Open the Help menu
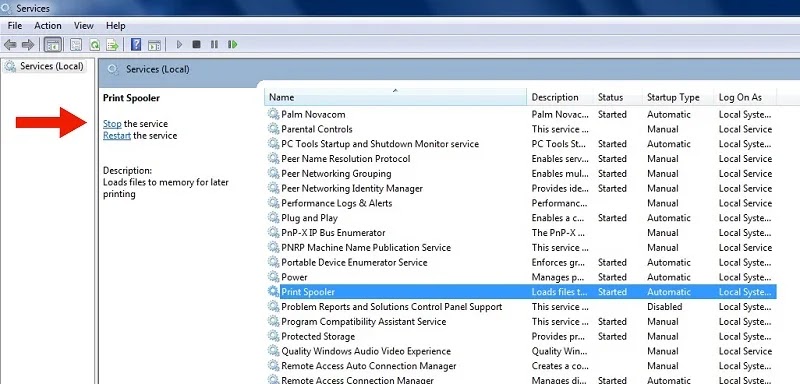The height and width of the screenshot is (384, 800). tap(116, 25)
